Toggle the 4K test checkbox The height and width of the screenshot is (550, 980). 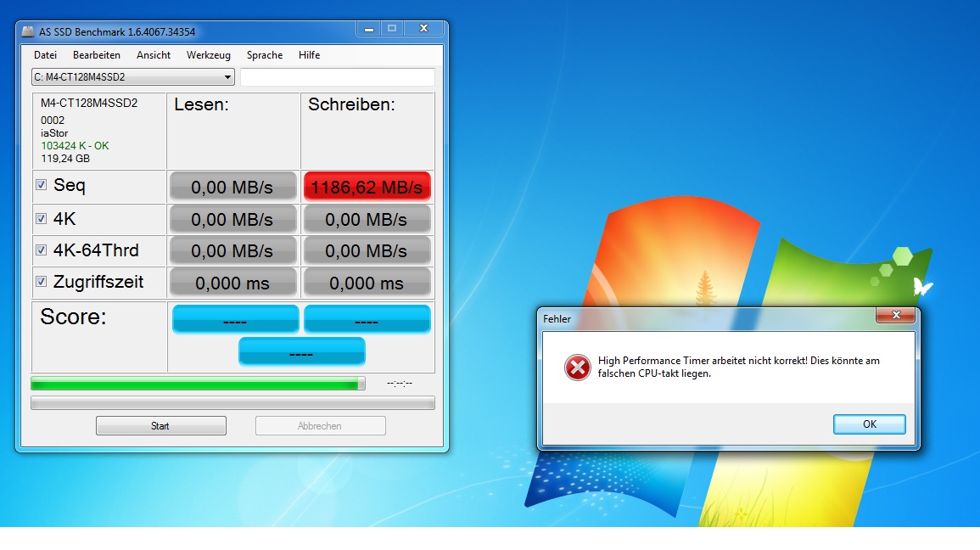42,219
